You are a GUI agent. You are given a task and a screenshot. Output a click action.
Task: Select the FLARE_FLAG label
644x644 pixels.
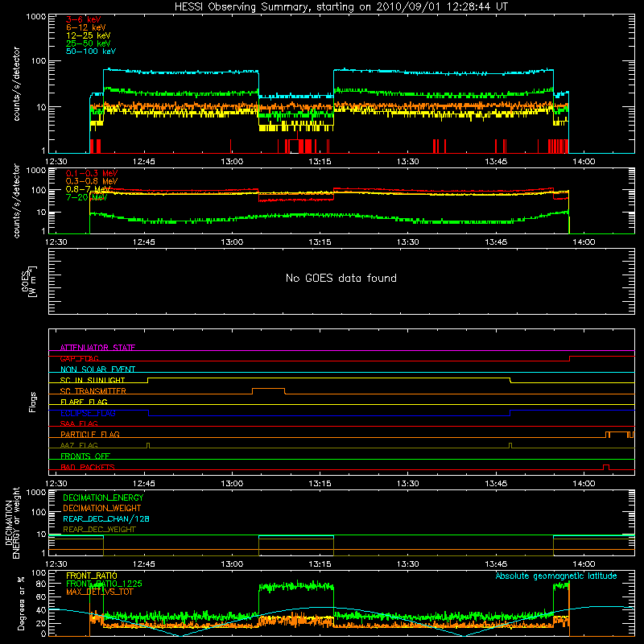point(84,402)
